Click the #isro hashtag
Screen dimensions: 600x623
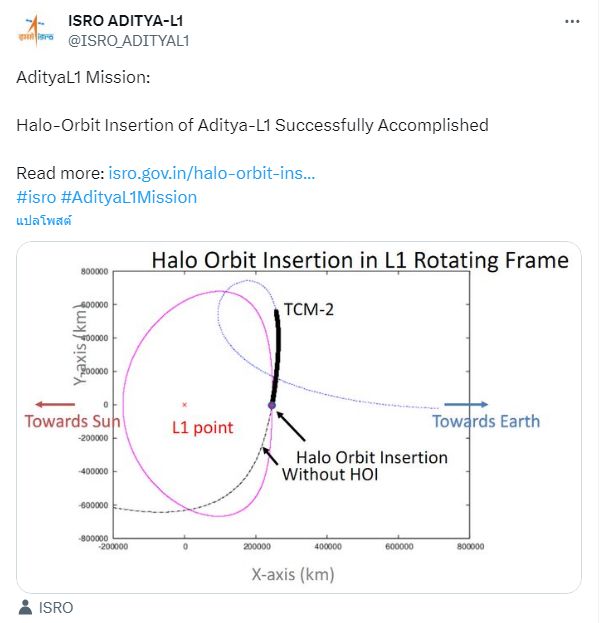[36, 197]
